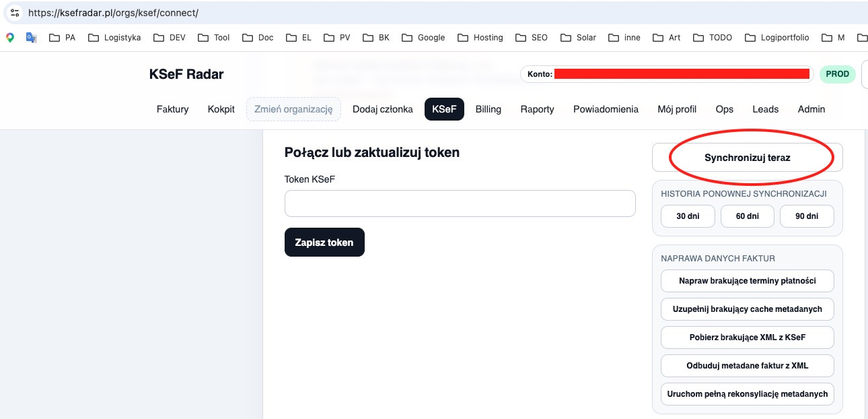Viewport: 868px width, 419px height.
Task: Open the SEO bookmarks folder
Action: point(532,38)
